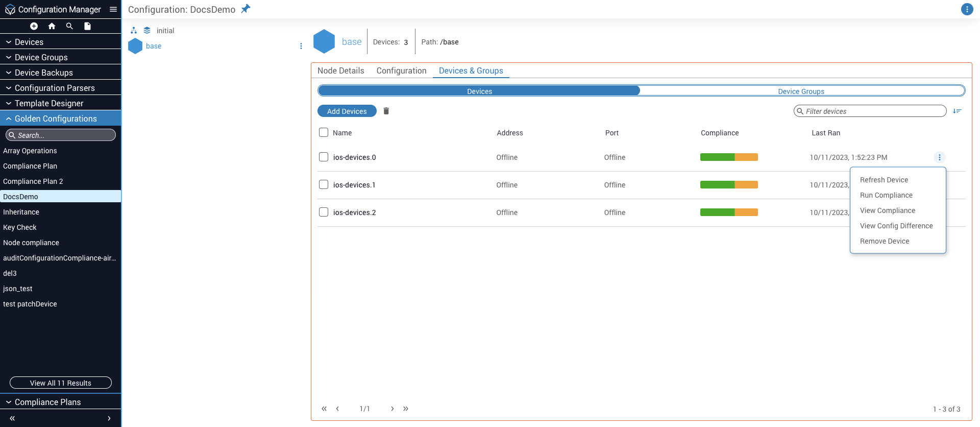Select the ios-devices.0 checkbox
This screenshot has height=427, width=980.
pos(324,157)
